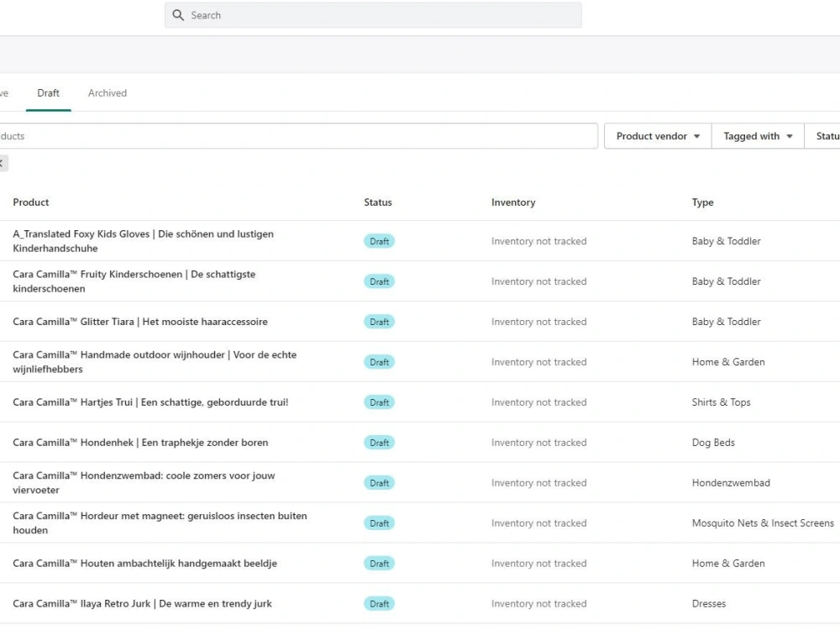Image resolution: width=840 pixels, height=630 pixels.
Task: Click the Inventory column header
Action: (513, 202)
